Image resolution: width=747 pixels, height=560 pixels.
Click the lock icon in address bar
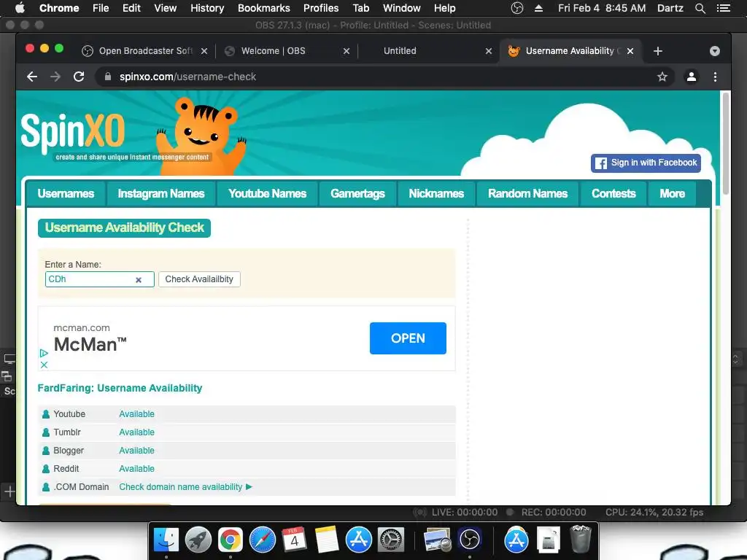pos(108,77)
